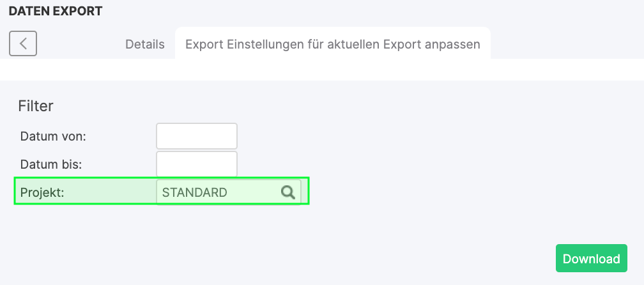Focus the Datum von input field

pos(197,136)
